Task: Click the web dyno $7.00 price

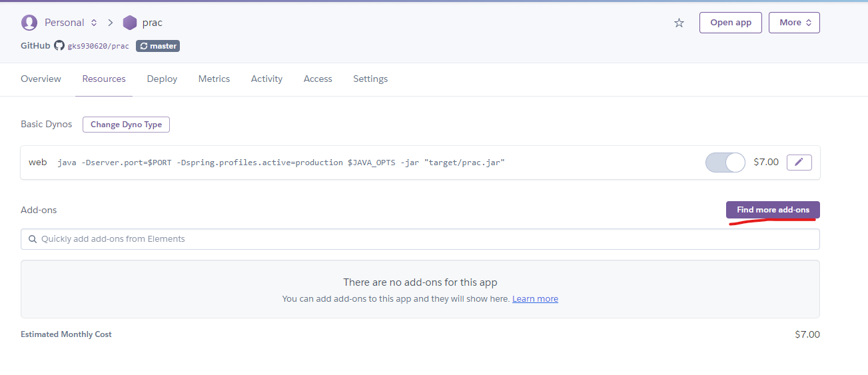Action: tap(766, 162)
